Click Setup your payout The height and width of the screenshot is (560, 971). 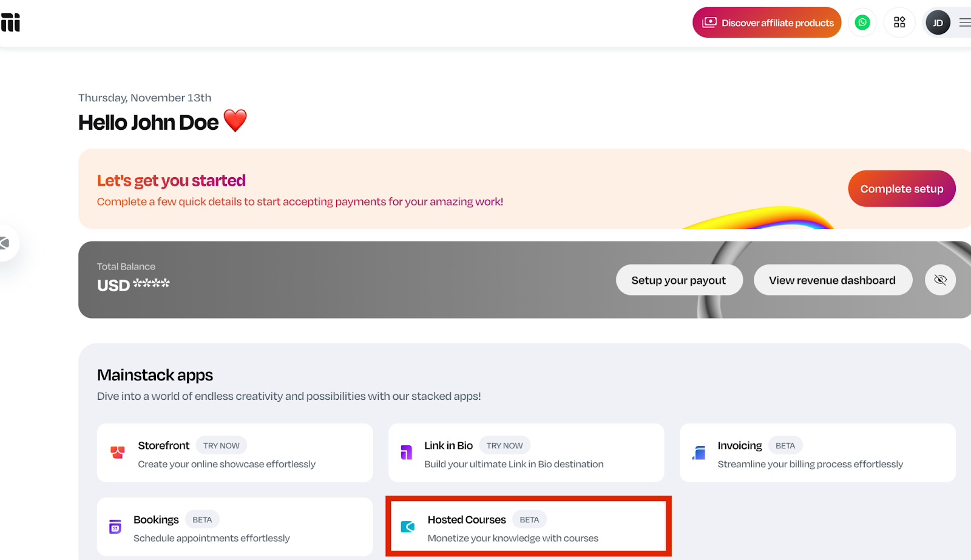coord(678,280)
